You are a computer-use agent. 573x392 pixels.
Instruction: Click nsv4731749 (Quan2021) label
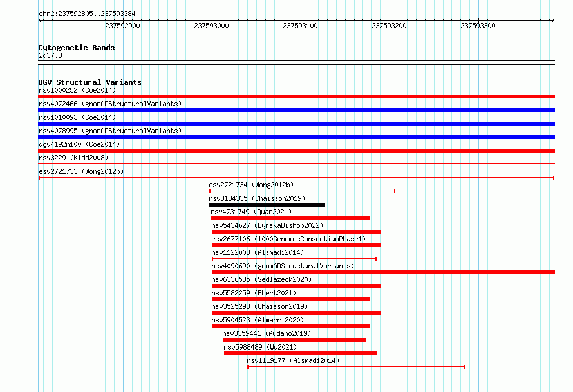(251, 212)
